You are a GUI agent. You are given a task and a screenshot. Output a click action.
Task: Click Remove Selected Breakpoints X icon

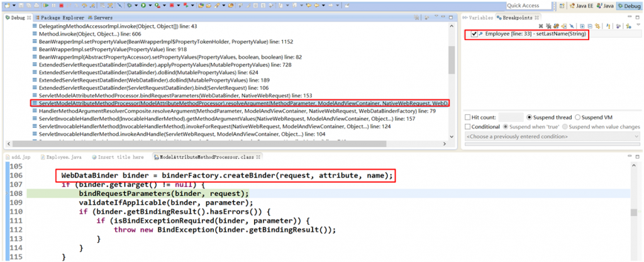pyautogui.click(x=541, y=26)
